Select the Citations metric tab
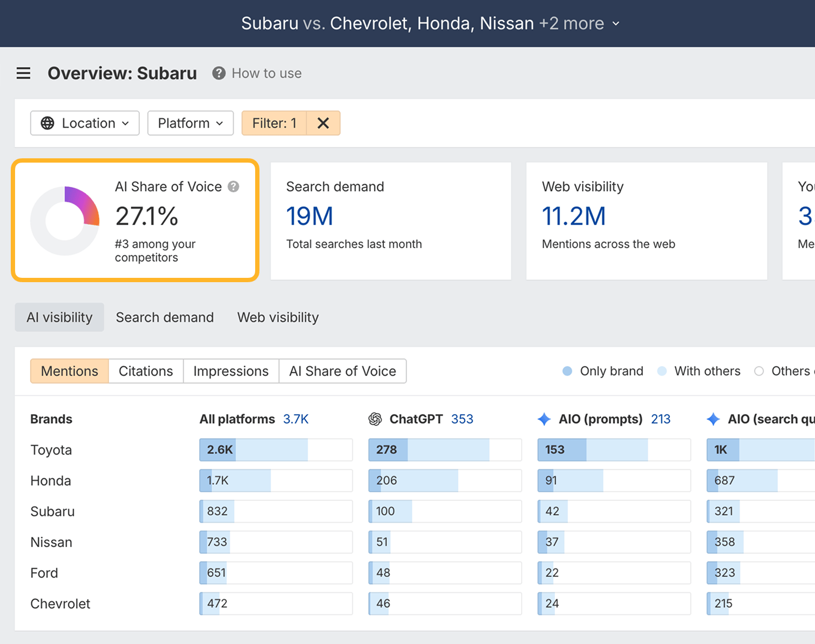Viewport: 815px width, 644px height. pyautogui.click(x=146, y=371)
